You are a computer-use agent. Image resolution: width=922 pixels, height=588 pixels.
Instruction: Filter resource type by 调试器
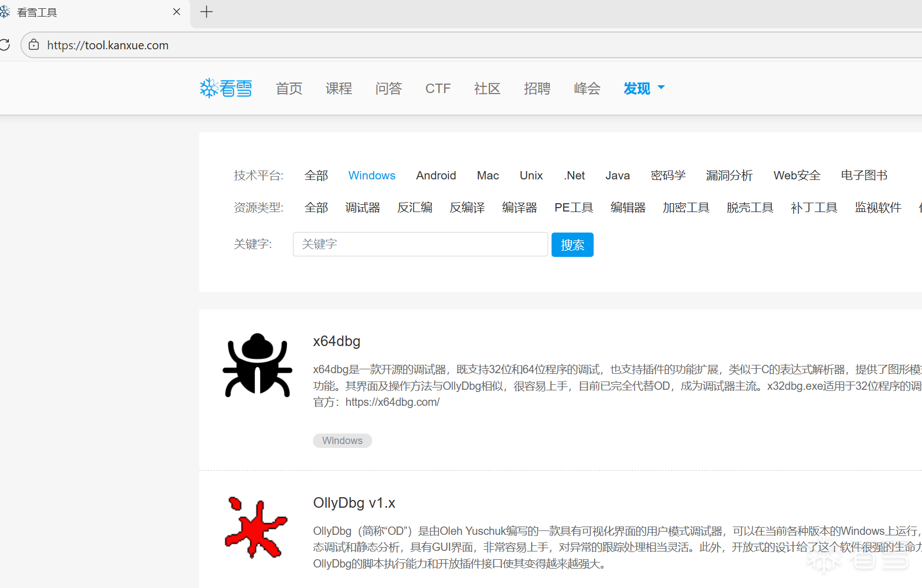(x=363, y=208)
